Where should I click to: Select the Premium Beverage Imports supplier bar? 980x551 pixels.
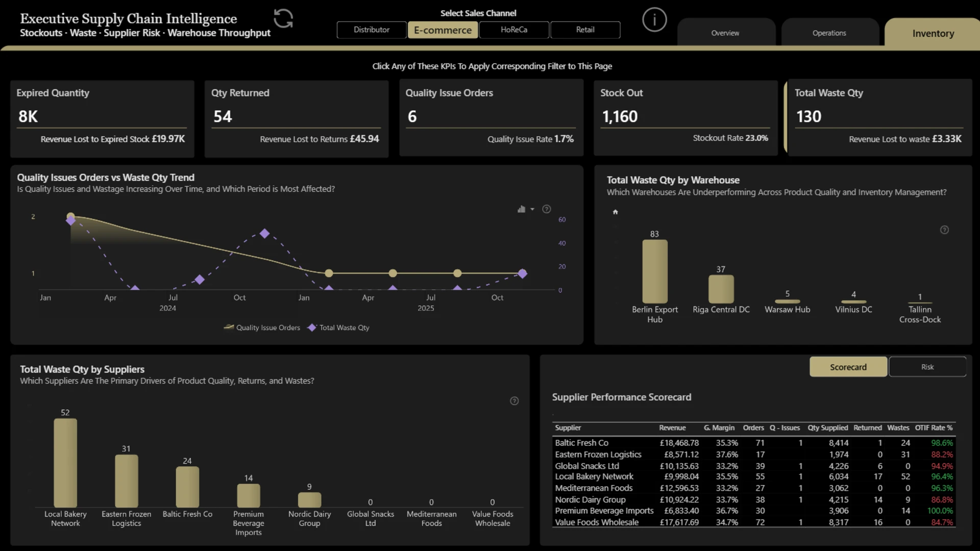point(249,495)
